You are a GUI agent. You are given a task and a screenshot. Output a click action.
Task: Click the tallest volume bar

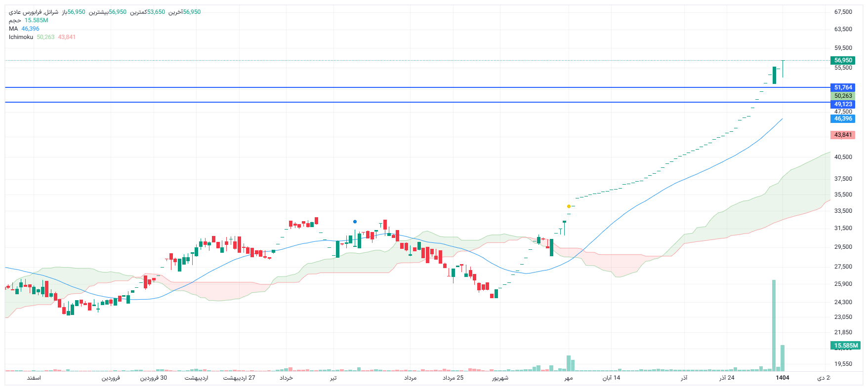(774, 326)
